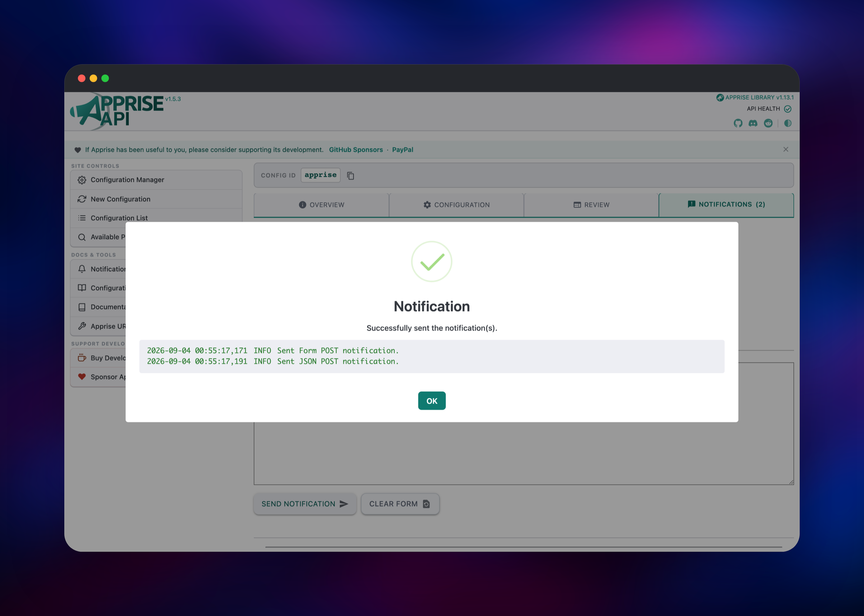Click OK in the Notification dialog
The height and width of the screenshot is (616, 864).
click(431, 400)
